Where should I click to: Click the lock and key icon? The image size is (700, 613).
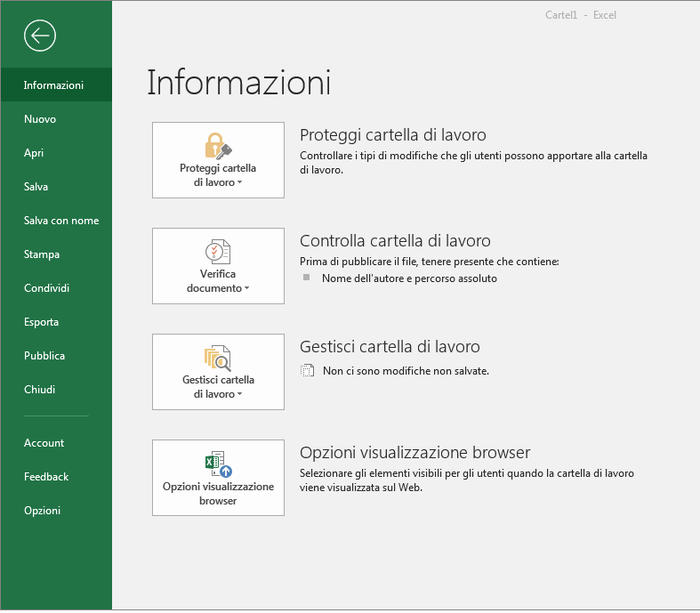coord(218,146)
